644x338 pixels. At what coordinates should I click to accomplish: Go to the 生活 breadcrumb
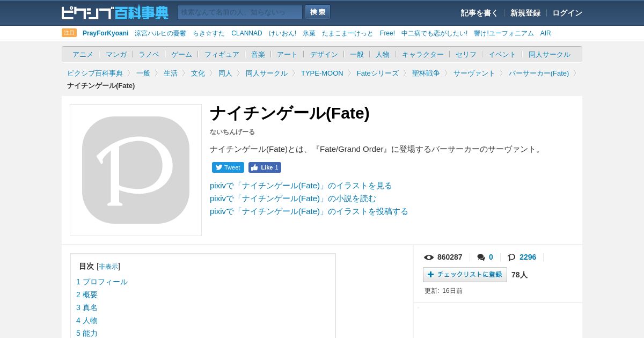(x=171, y=73)
